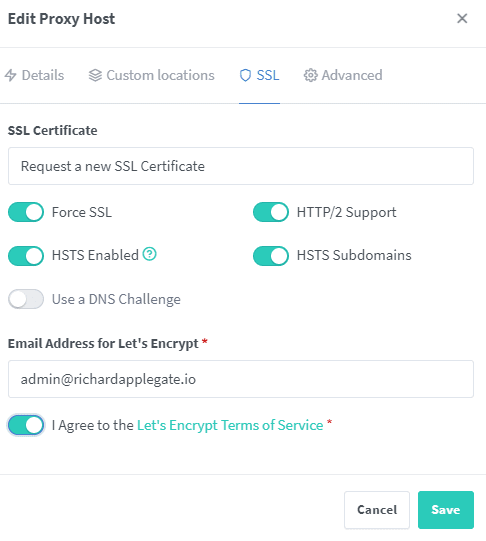Open the SSL Certificate dropdown
The width and height of the screenshot is (486, 541).
(241, 166)
